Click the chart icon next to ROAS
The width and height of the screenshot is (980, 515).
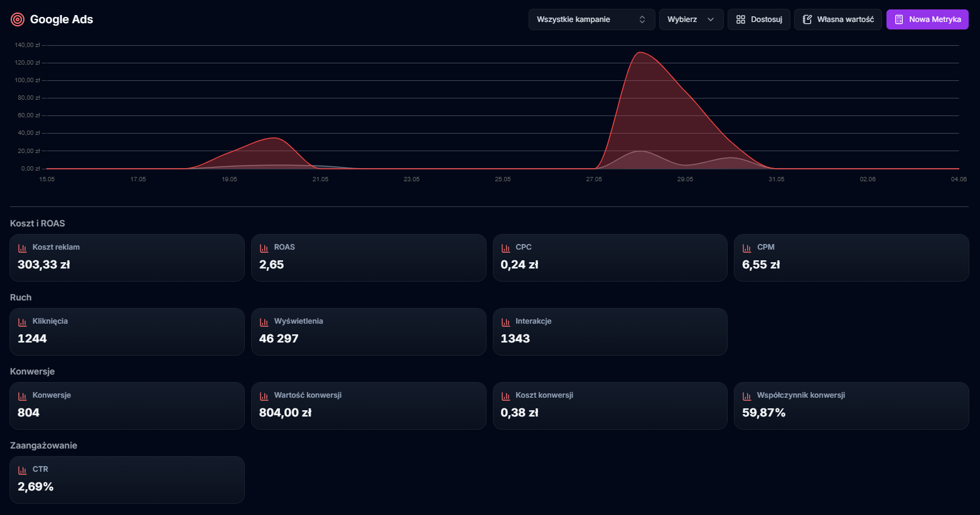pyautogui.click(x=264, y=248)
